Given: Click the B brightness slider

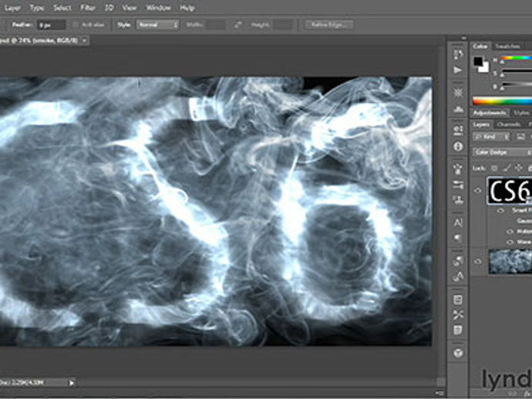Looking at the screenshot, I should (x=517, y=85).
